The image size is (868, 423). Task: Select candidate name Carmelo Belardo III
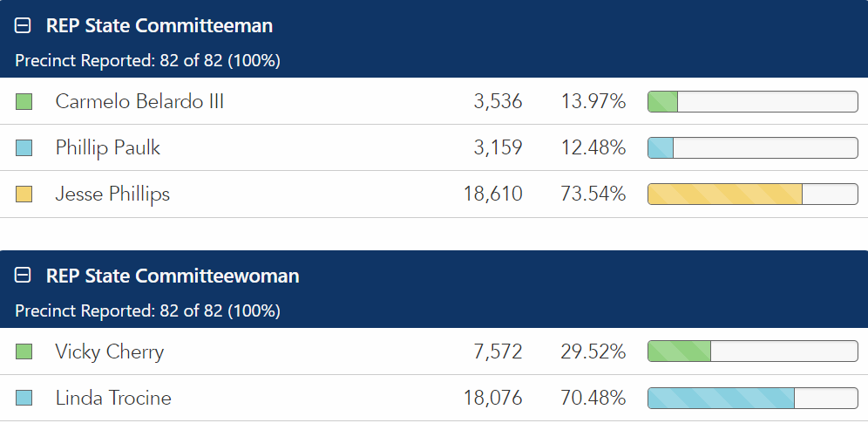[x=139, y=101]
